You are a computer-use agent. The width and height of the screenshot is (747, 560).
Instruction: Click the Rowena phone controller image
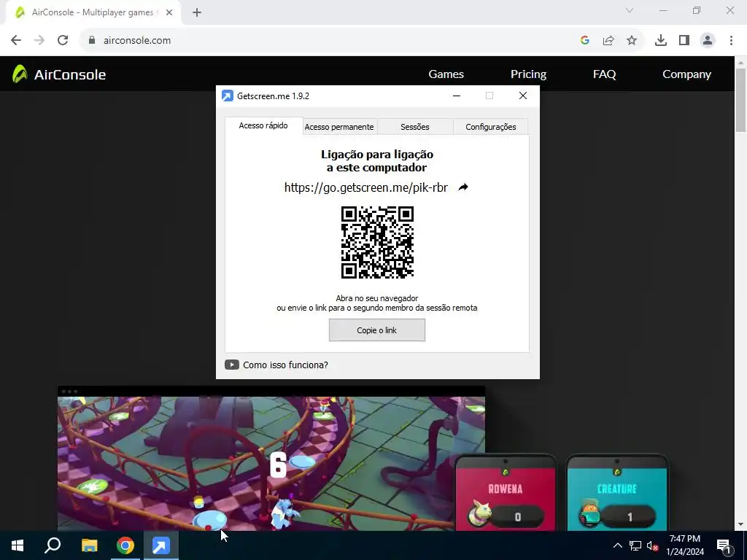pos(506,492)
